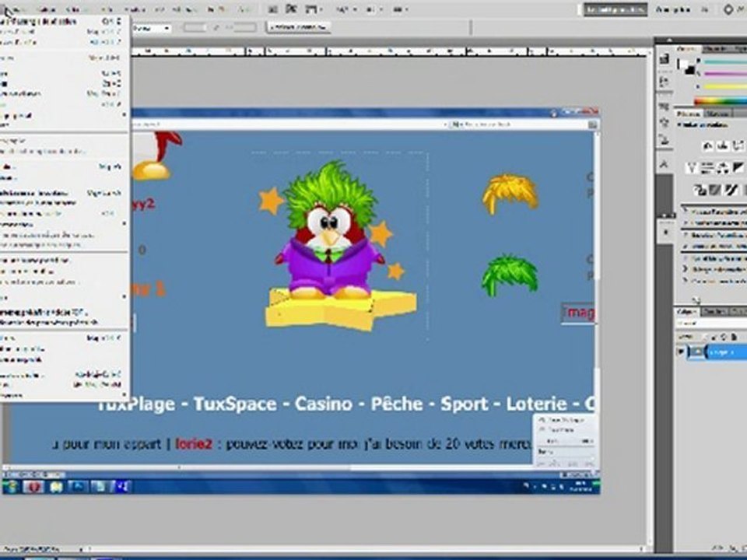The height and width of the screenshot is (560, 747).
Task: Click the Start orb in the canvas screenshot
Action: (x=12, y=487)
